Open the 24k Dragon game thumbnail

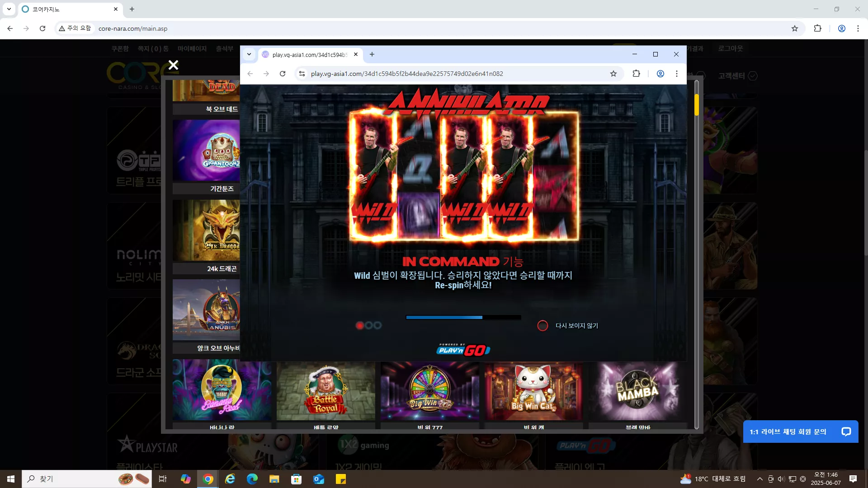click(x=206, y=230)
